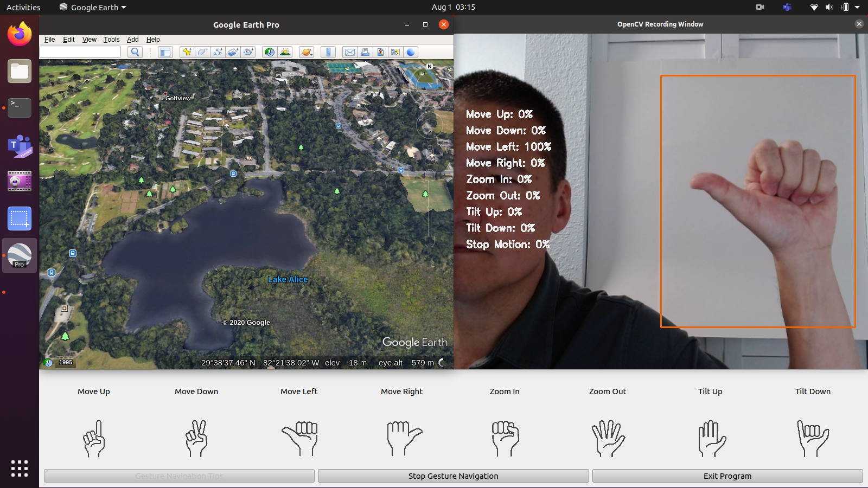
Task: Click the Zoom In fist gesture icon
Action: coord(505,438)
